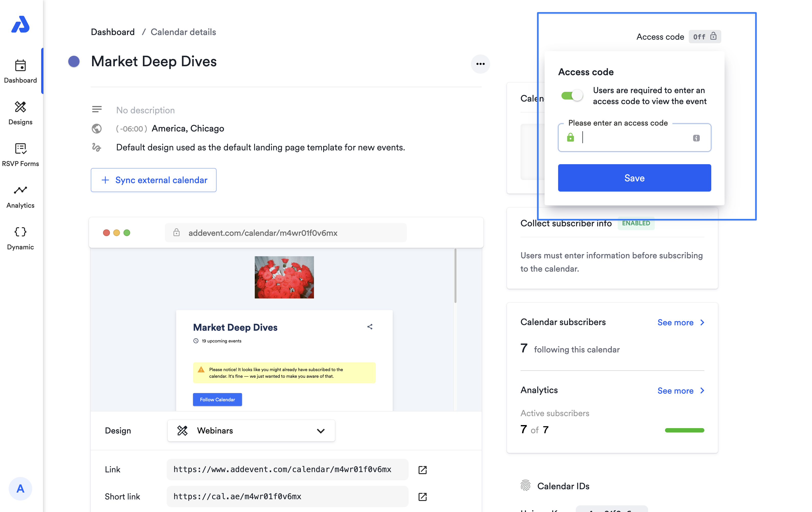
Task: Click the Access code Off lock badge
Action: [704, 36]
